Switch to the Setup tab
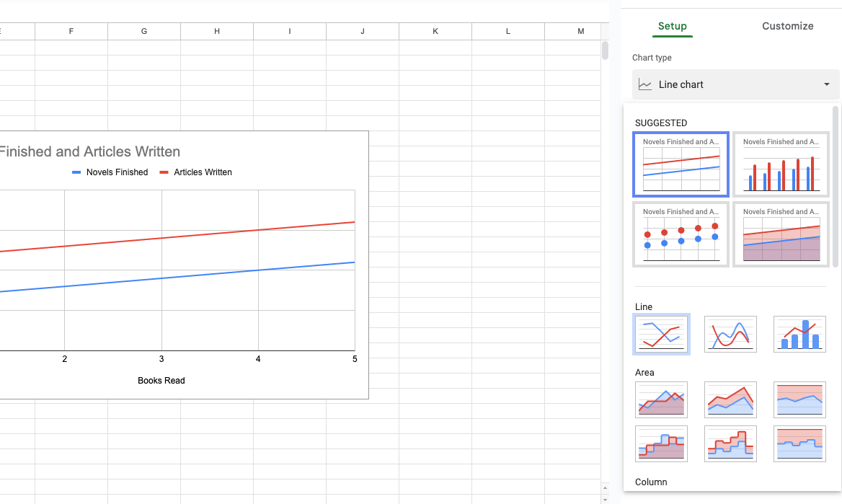This screenshot has height=504, width=842. (672, 26)
